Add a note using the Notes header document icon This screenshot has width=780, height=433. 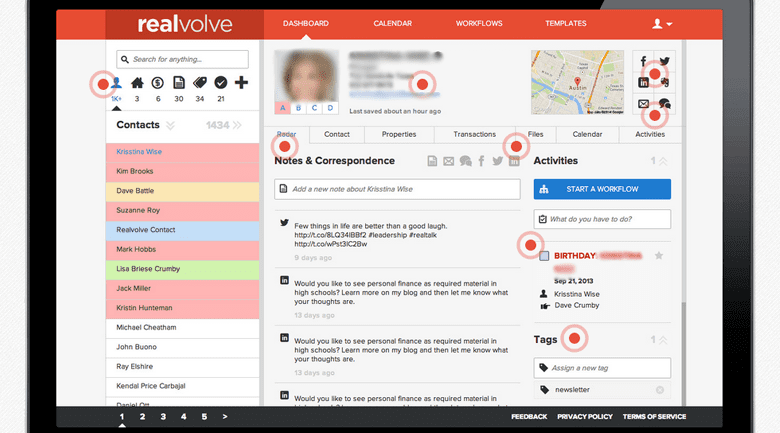pyautogui.click(x=432, y=161)
